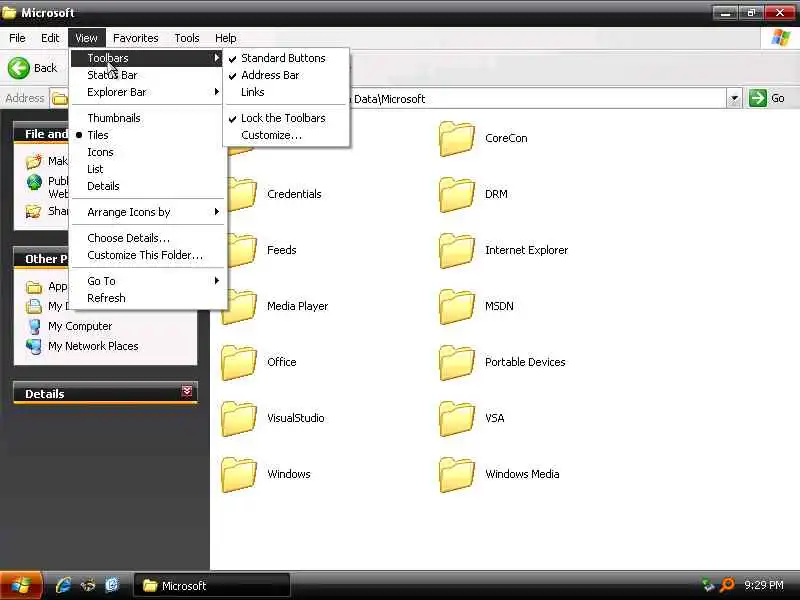Toggle Lock the Toolbars option
Viewport: 800px width, 600px height.
[286, 118]
